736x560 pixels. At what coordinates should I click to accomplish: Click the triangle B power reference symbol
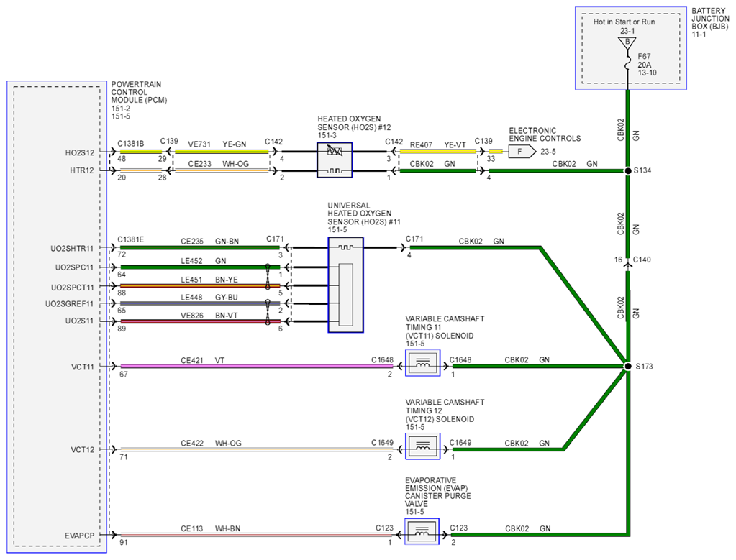click(627, 43)
